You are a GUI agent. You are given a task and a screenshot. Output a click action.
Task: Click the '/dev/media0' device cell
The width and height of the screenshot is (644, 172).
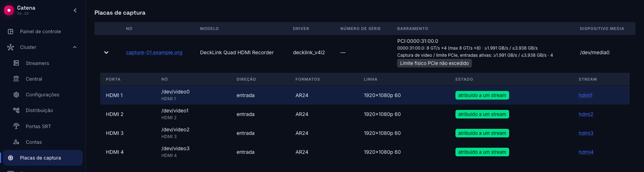coord(595,52)
